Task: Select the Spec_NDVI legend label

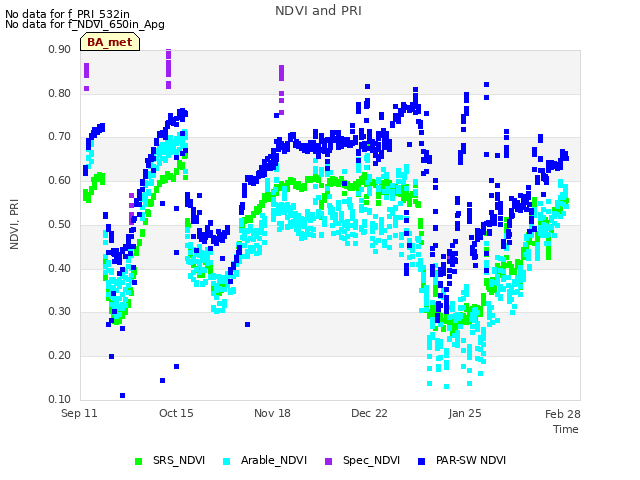Action: 371,460
